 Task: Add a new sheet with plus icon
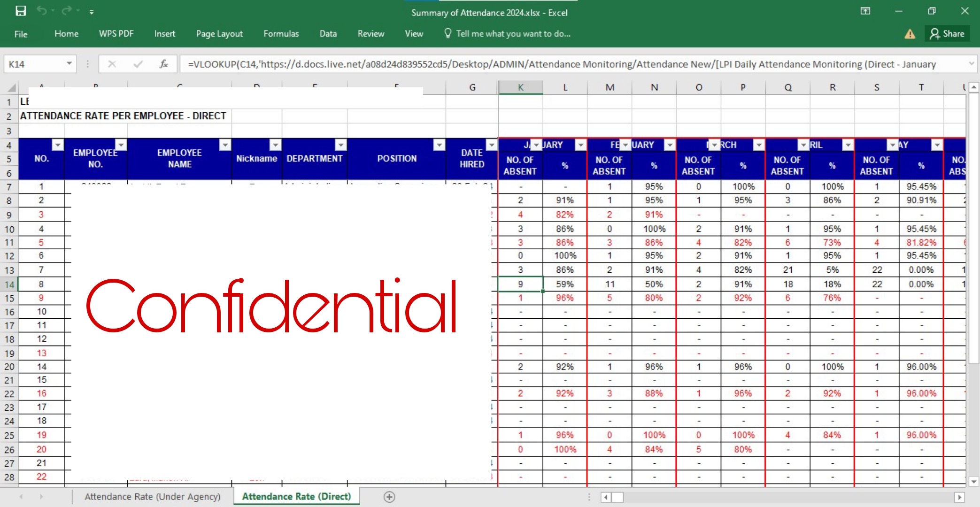pos(389,497)
